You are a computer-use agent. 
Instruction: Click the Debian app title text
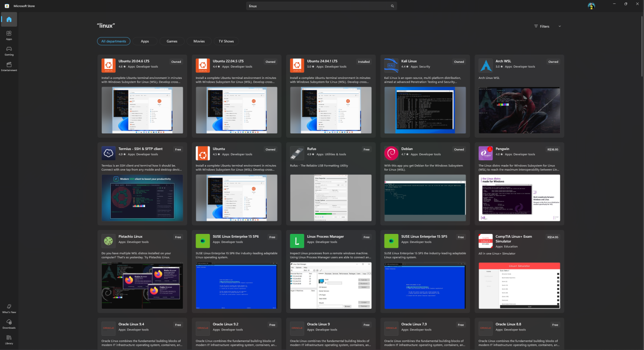coord(407,149)
